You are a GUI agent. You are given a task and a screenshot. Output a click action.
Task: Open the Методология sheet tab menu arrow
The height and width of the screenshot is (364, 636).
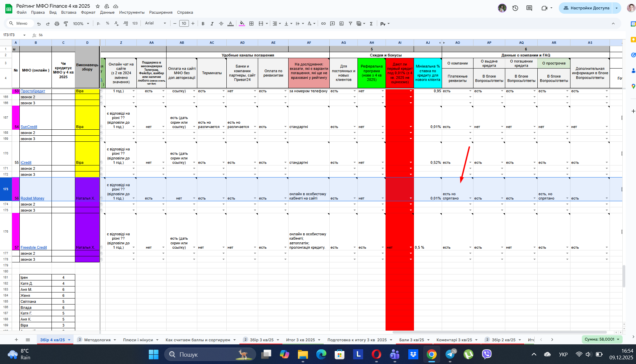(x=115, y=340)
